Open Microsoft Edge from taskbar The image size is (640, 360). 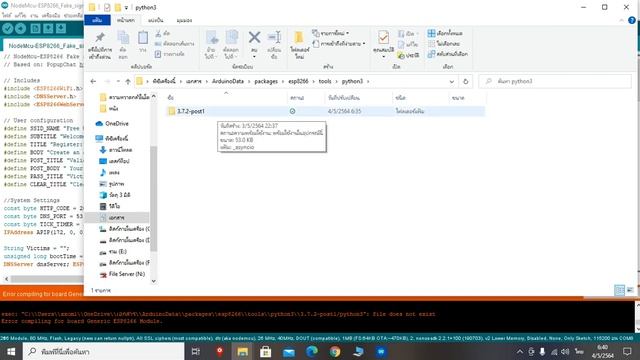(x=312, y=351)
